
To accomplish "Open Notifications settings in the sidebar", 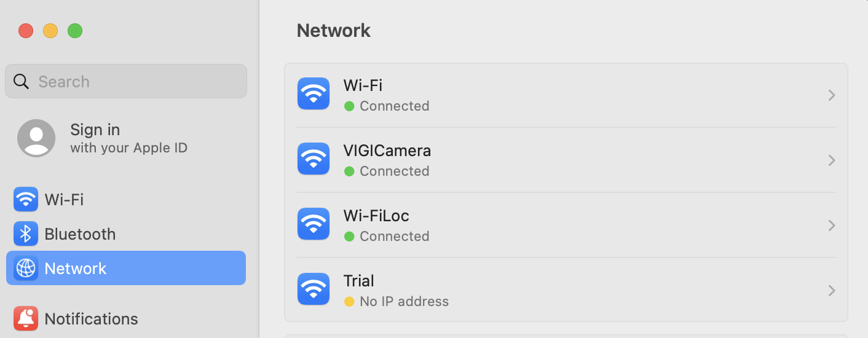I will (91, 319).
